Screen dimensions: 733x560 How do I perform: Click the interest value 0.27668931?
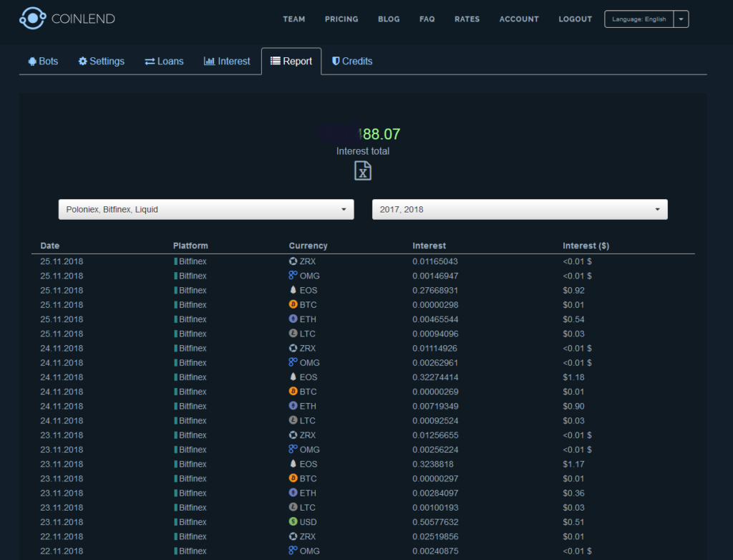tap(435, 291)
